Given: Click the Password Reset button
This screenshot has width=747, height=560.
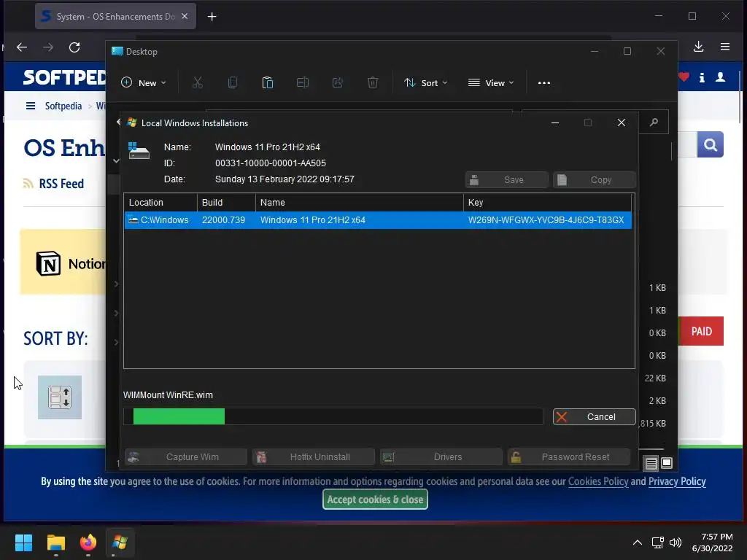Looking at the screenshot, I should 569,457.
